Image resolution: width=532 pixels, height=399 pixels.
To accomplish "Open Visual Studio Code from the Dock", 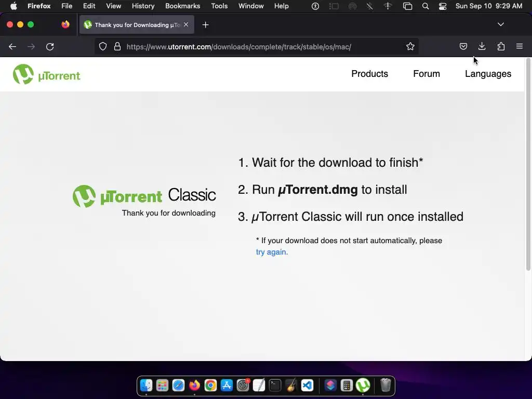I will click(307, 385).
